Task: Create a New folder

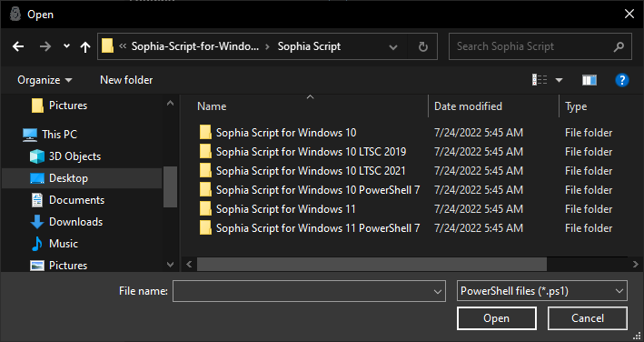Action: [x=126, y=80]
